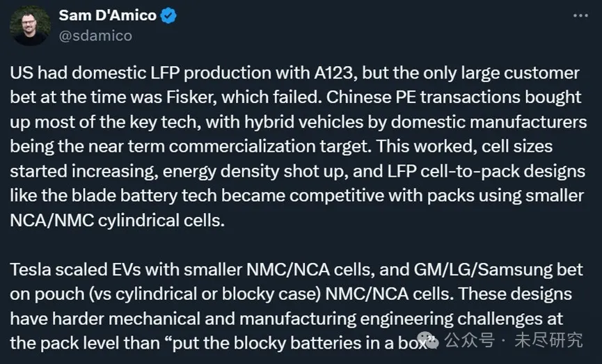Viewport: 602px width, 364px height.
Task: Open the @sdamico handle link
Action: (x=95, y=35)
